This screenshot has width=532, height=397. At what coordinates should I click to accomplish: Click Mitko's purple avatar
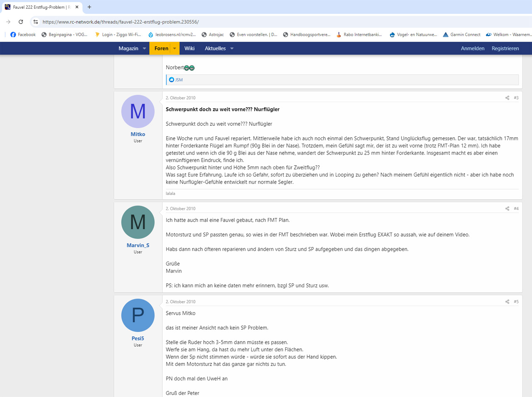(138, 111)
